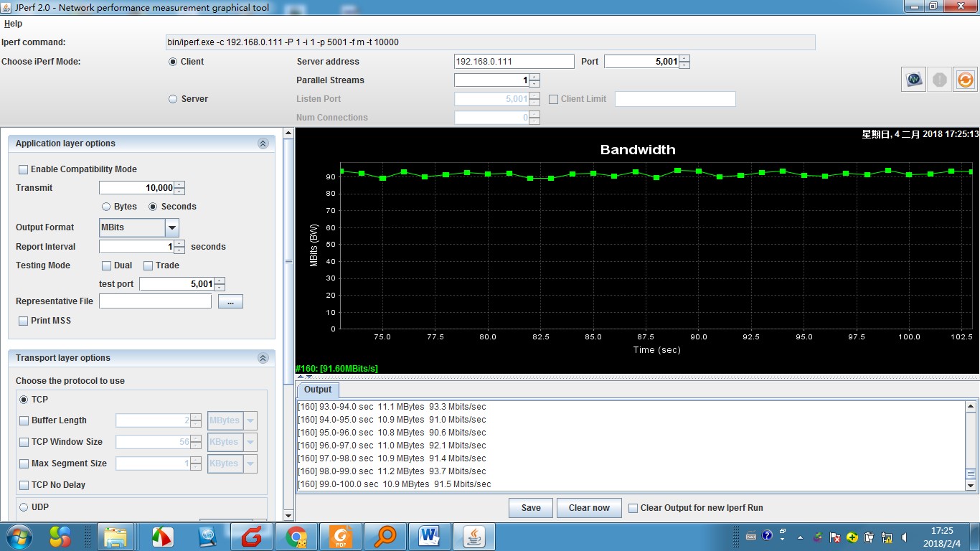Open the Output Format MBits dropdown
Viewport: 980px width, 551px height.
tap(172, 228)
